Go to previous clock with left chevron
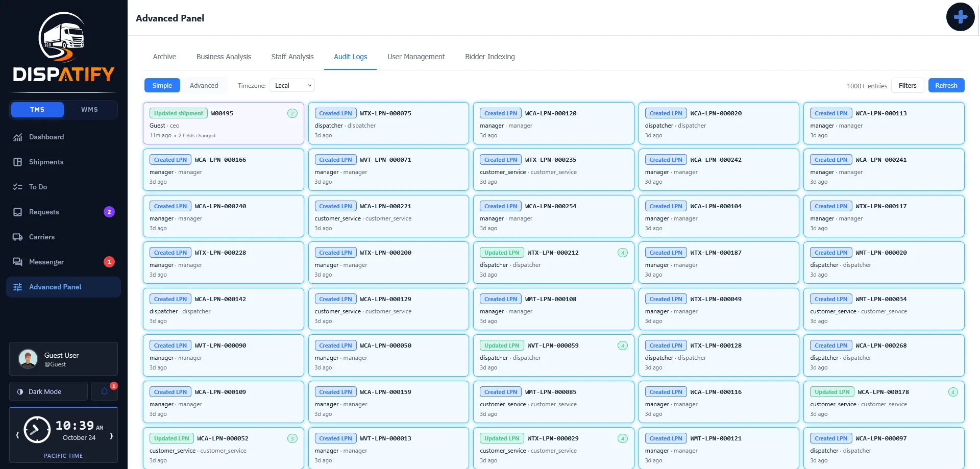The width and height of the screenshot is (980, 469). click(17, 435)
